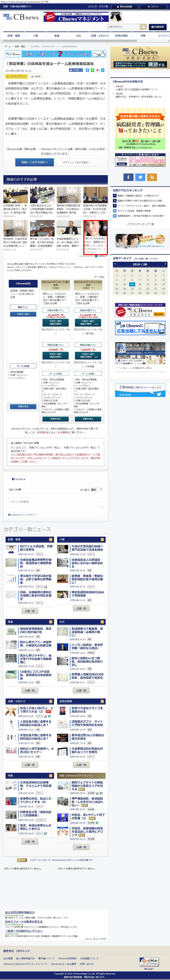Click the article search input field
The image size is (170, 980).
pos(123,27)
